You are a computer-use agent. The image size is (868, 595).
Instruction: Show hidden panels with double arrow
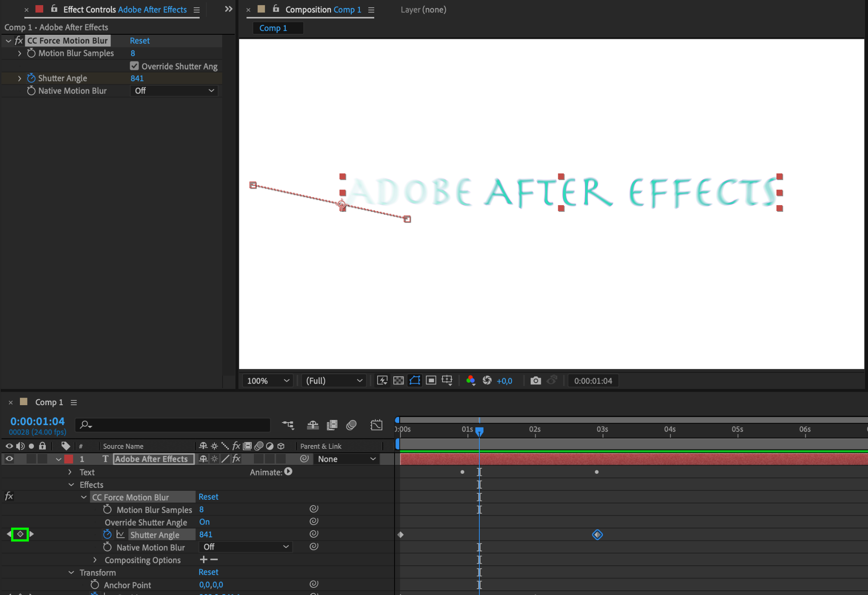coord(228,9)
